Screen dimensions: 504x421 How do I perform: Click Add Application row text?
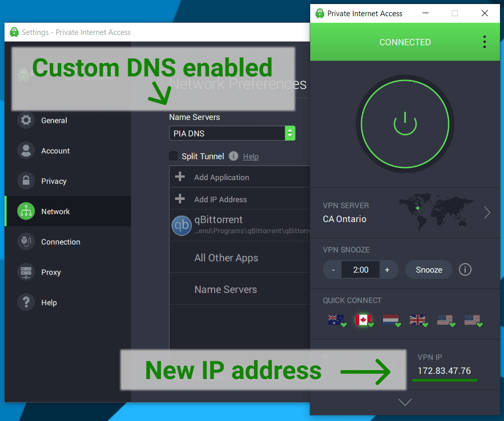pos(222,177)
